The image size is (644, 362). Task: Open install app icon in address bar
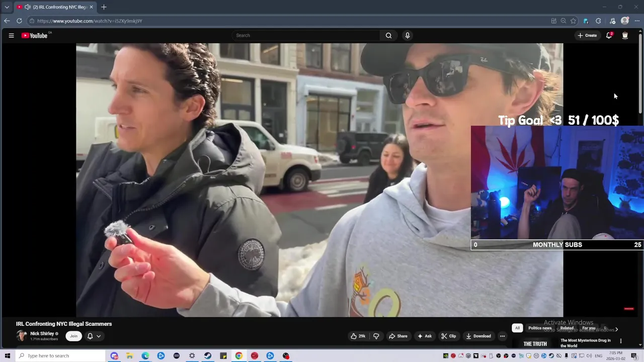554,21
